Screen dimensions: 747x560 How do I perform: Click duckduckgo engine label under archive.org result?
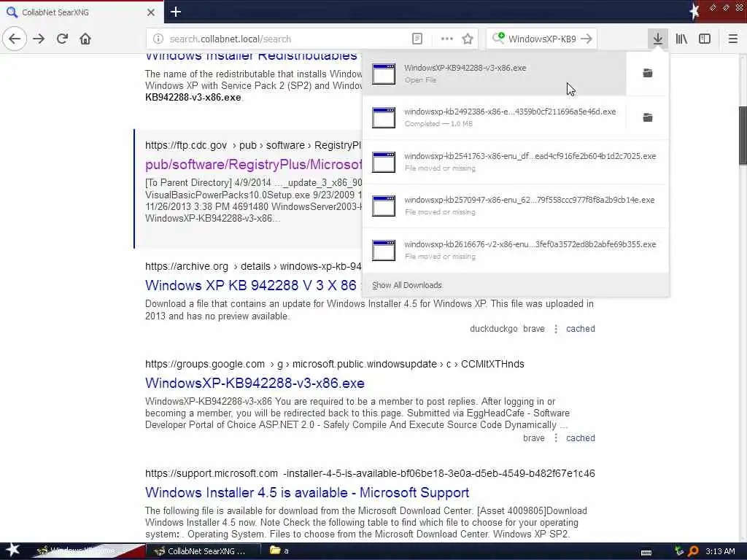point(494,329)
